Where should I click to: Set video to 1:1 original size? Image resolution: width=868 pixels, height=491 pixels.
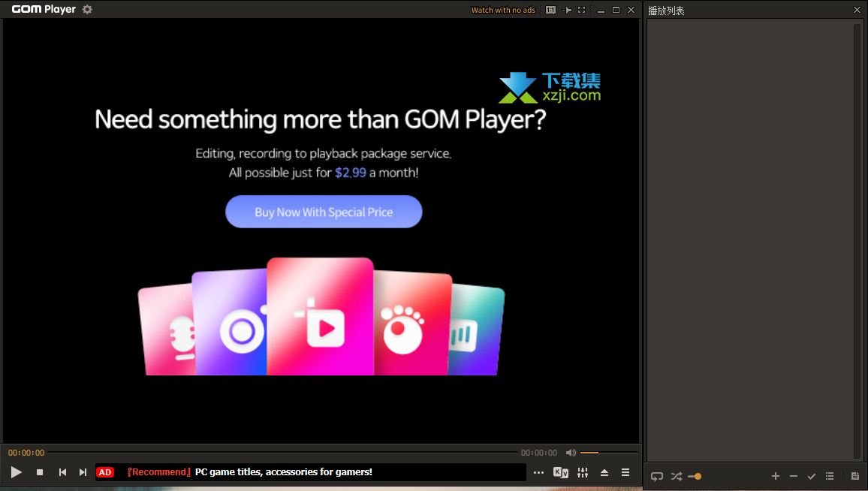coord(550,10)
